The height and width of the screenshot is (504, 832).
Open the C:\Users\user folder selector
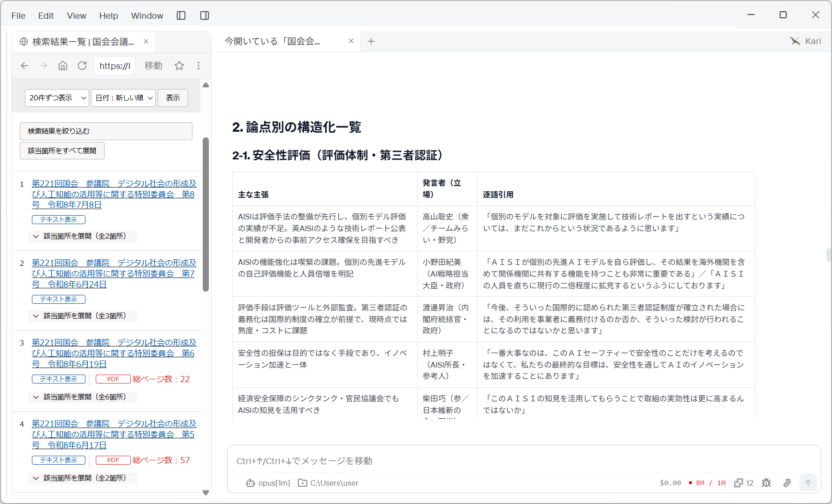coord(328,483)
